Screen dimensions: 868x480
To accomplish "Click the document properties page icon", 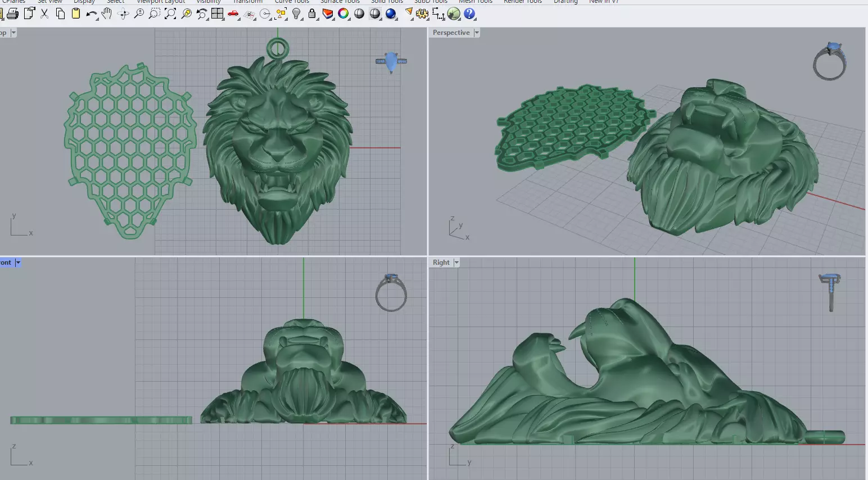I will (29, 14).
